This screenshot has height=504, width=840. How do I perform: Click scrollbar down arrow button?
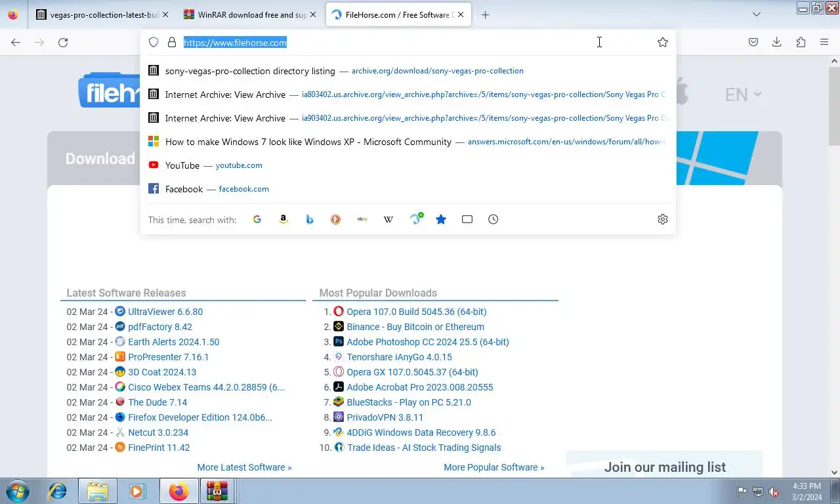point(834,472)
